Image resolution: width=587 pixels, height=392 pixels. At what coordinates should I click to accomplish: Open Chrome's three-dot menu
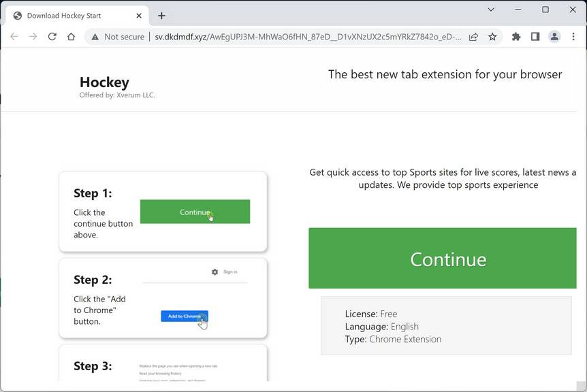[x=573, y=37]
